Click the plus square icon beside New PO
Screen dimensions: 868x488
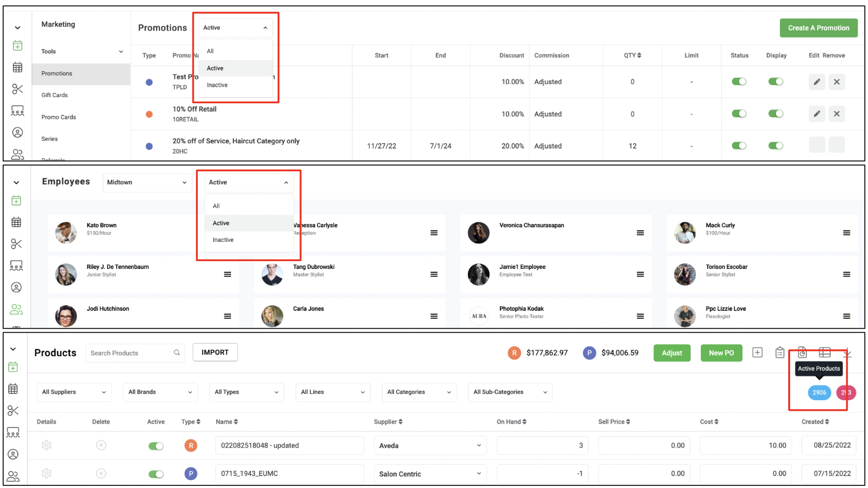click(x=757, y=353)
